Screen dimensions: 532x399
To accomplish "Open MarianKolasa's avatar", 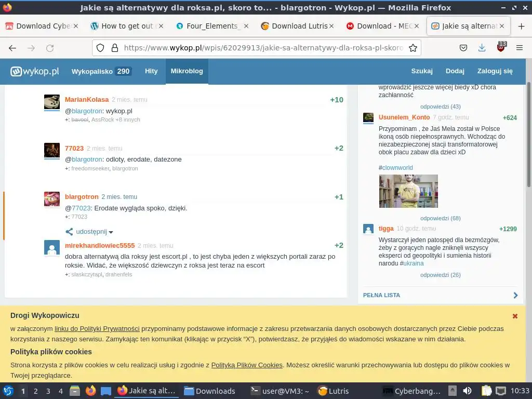I will pyautogui.click(x=52, y=102).
